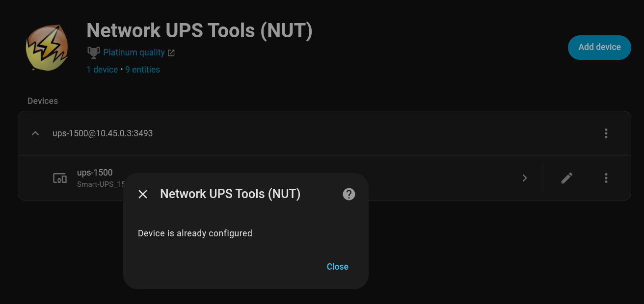Open the config entry three-dot menu
Image resolution: width=644 pixels, height=304 pixels.
(x=606, y=133)
